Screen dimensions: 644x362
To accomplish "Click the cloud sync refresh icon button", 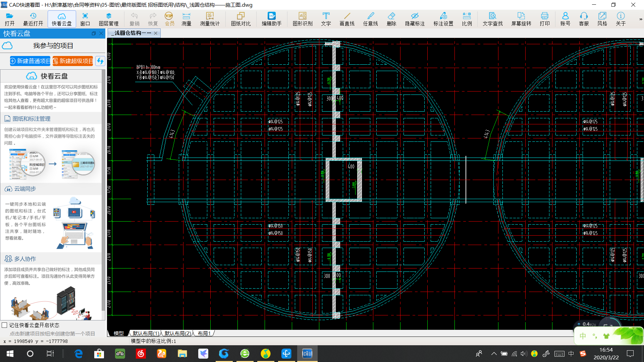I will coord(100,61).
